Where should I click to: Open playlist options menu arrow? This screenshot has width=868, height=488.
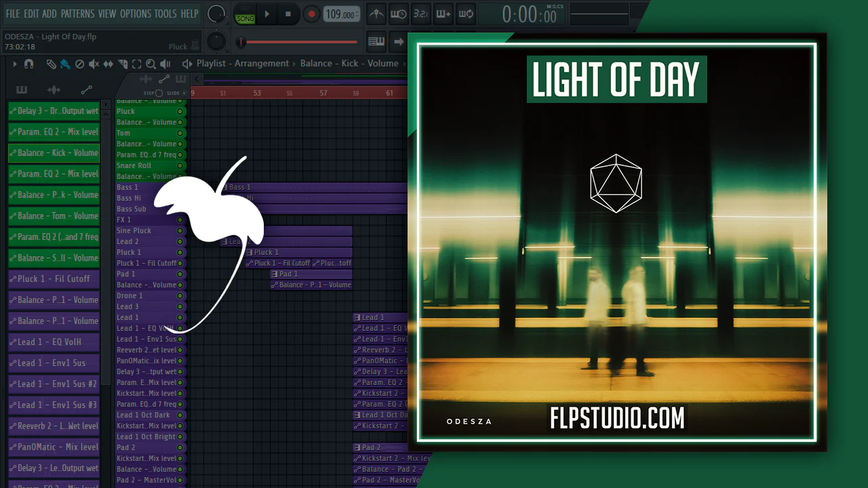(14, 64)
